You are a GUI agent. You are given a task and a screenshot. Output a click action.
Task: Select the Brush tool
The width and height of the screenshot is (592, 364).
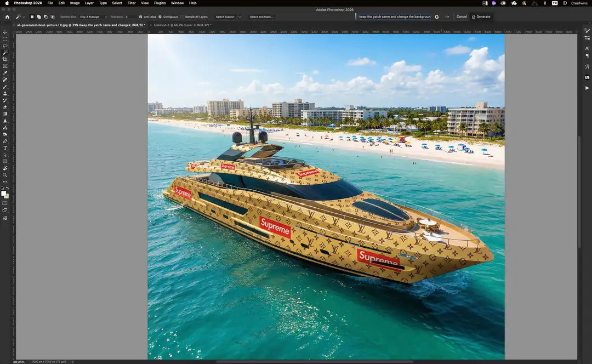click(x=5, y=86)
